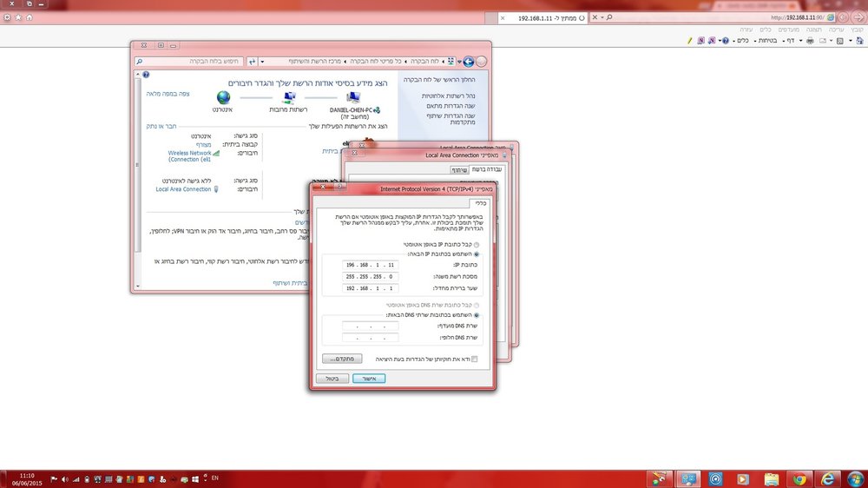Open the Control Panel home link
The width and height of the screenshot is (868, 488).
(439, 80)
